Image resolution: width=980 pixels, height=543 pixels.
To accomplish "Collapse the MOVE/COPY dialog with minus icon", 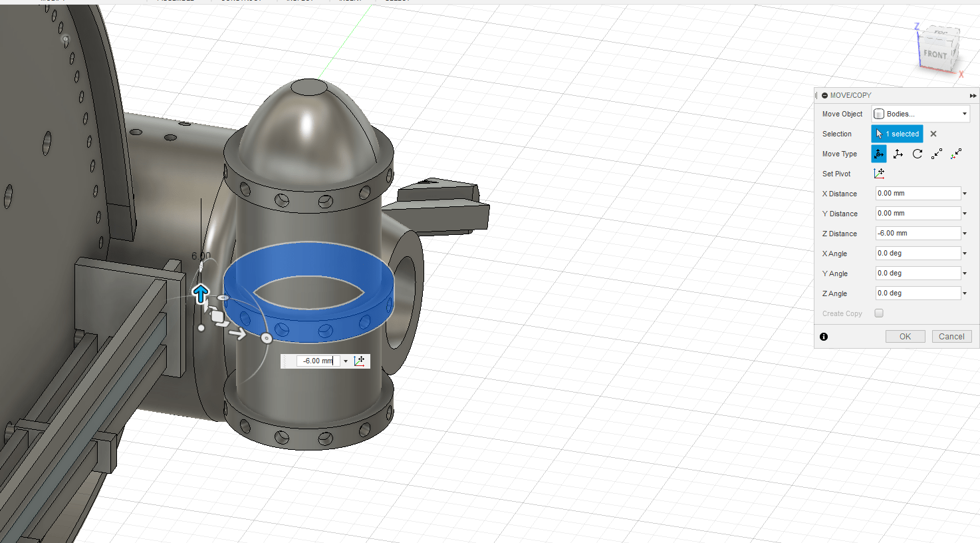I will (x=824, y=95).
